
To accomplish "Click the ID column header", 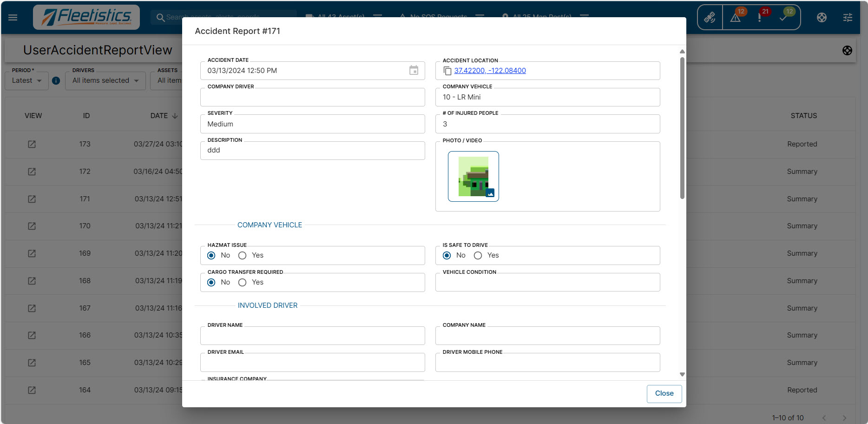I will (x=86, y=116).
